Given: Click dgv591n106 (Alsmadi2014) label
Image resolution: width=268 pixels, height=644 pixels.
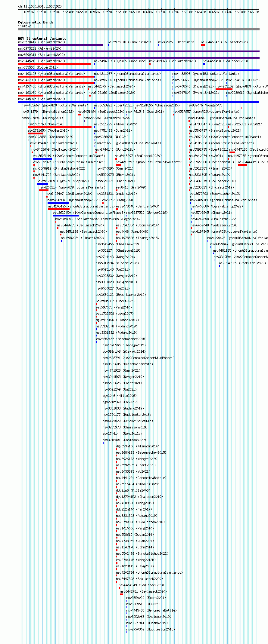Looking at the screenshot, I should tap(117, 320).
